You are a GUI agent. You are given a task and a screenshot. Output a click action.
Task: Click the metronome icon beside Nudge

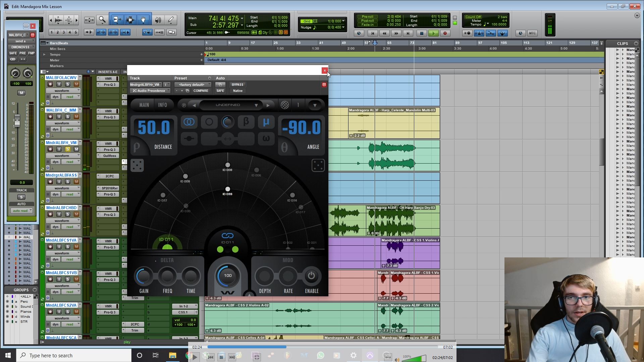coord(315,27)
